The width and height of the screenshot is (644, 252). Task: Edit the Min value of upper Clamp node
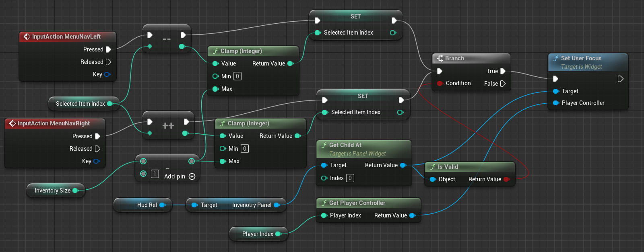pos(237,76)
